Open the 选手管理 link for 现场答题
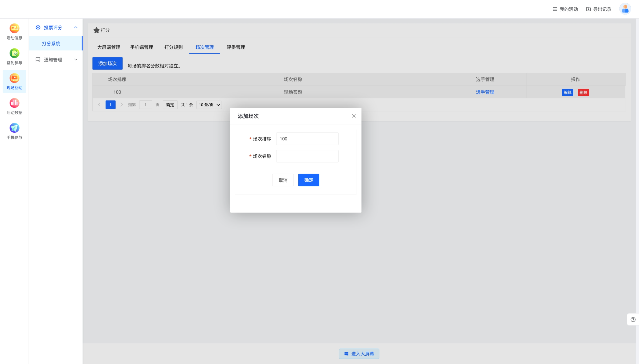The height and width of the screenshot is (364, 639). click(485, 92)
